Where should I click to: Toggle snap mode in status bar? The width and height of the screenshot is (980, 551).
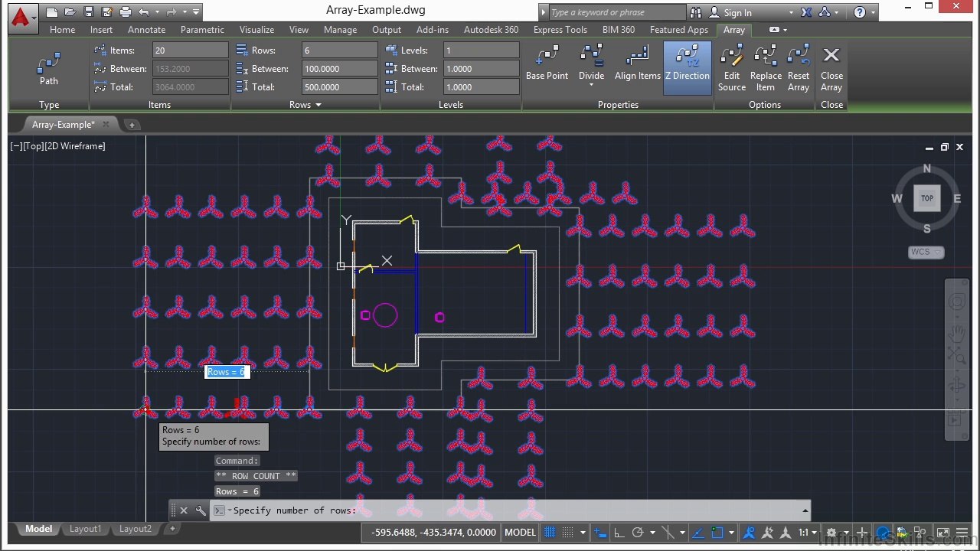(x=567, y=533)
